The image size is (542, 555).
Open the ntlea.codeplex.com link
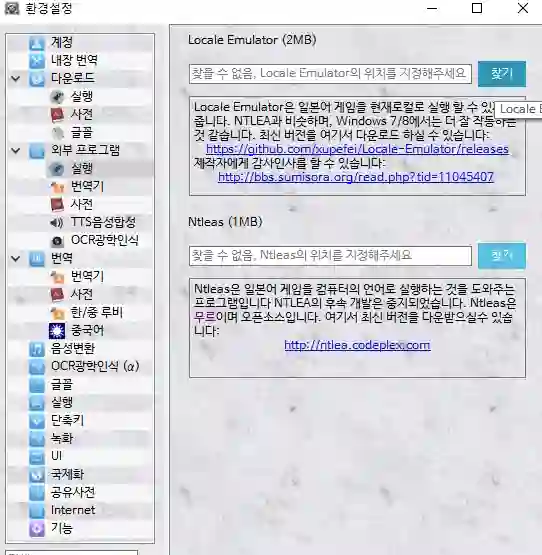tap(358, 345)
